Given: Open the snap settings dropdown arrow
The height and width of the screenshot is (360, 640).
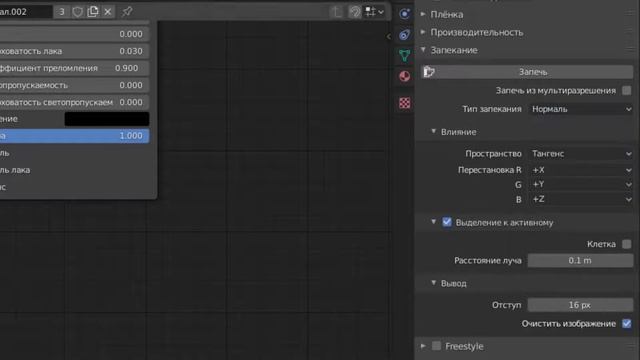Looking at the screenshot, I should 381,12.
